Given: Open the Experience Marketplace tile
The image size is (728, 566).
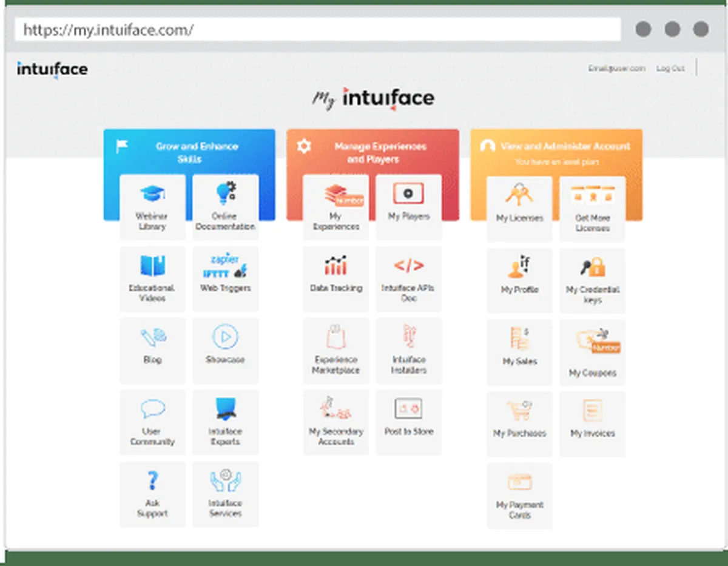Looking at the screenshot, I should 335,351.
